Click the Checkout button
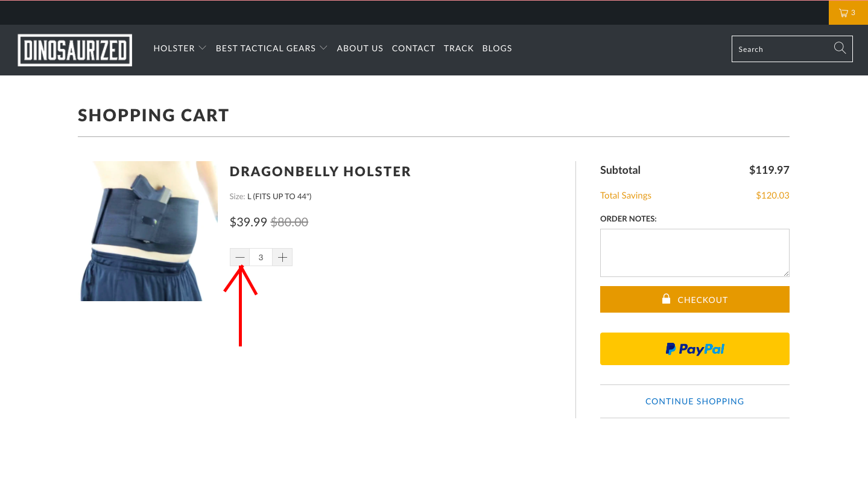 coord(694,299)
